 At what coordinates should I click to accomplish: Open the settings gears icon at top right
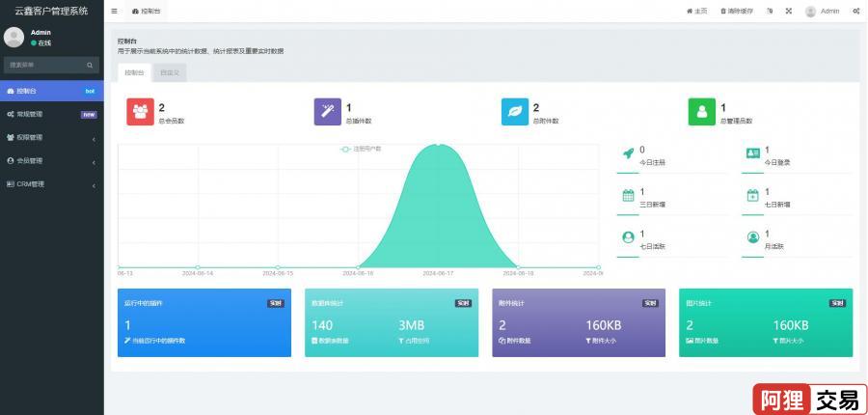click(855, 11)
